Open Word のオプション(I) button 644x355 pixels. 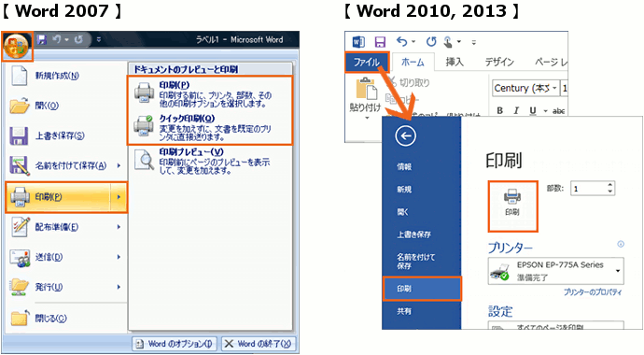point(175,344)
